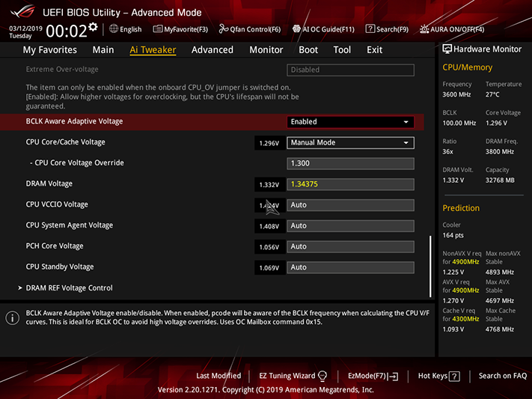The height and width of the screenshot is (399, 532).
Task: Click the 1.069V standby voltage readout
Action: click(269, 268)
